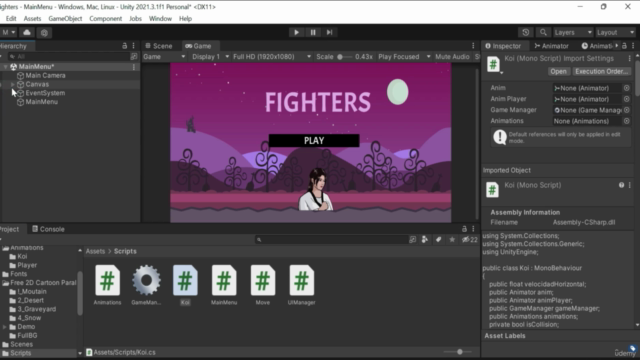Open the Jobs menu
The height and width of the screenshot is (360, 640).
point(135,18)
